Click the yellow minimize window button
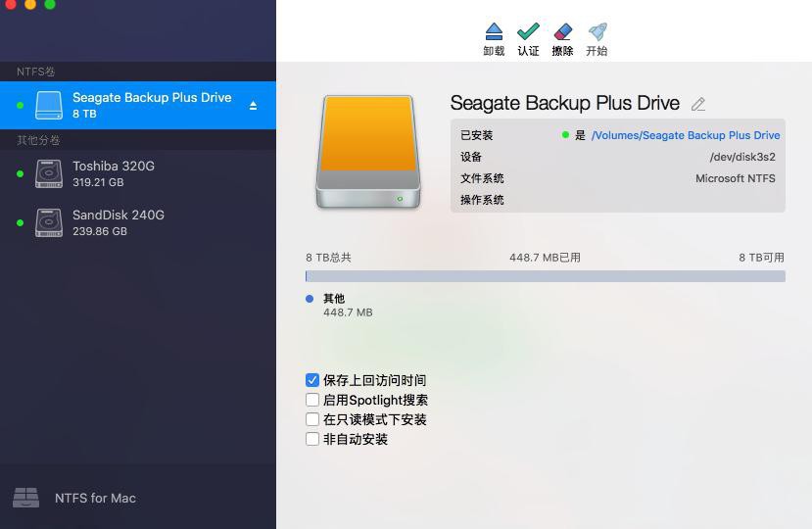The width and height of the screenshot is (812, 529). coord(30,4)
